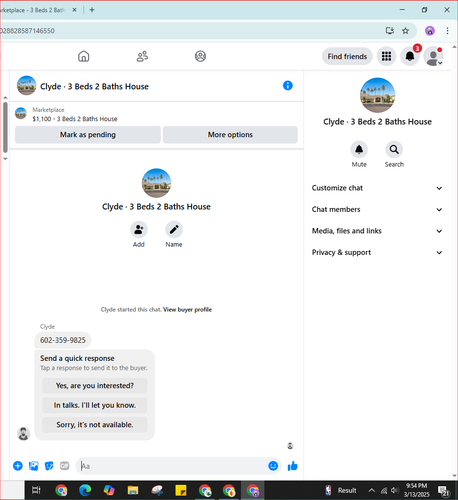Click the blue conversation info icon
Image resolution: width=458 pixels, height=500 pixels.
point(288,86)
